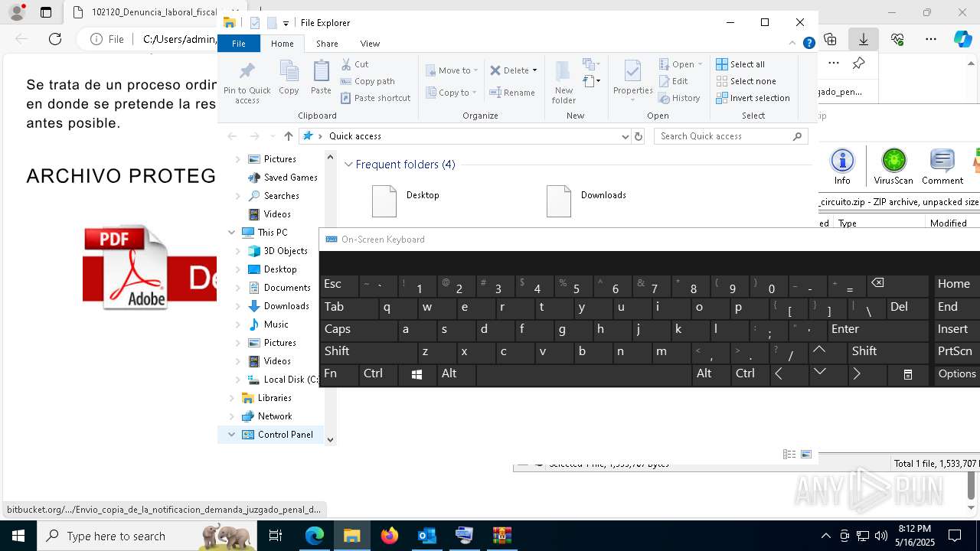
Task: Click WinRAR Info toolbar icon
Action: click(x=842, y=166)
